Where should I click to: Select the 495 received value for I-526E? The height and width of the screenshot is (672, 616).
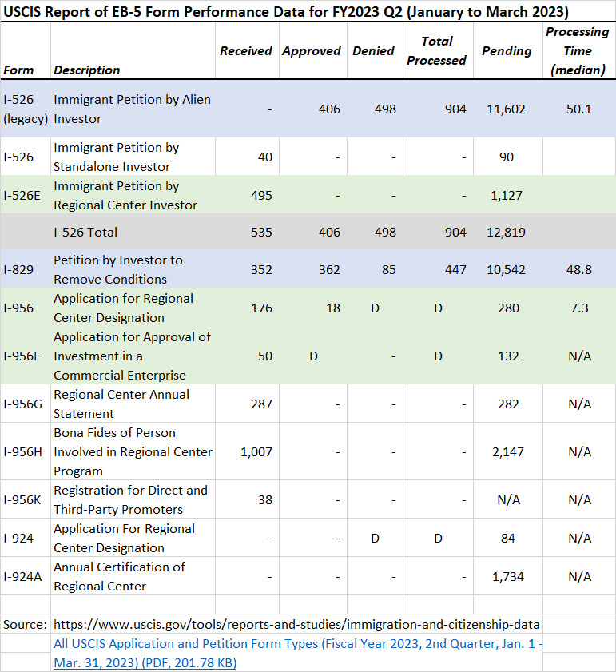coord(260,196)
